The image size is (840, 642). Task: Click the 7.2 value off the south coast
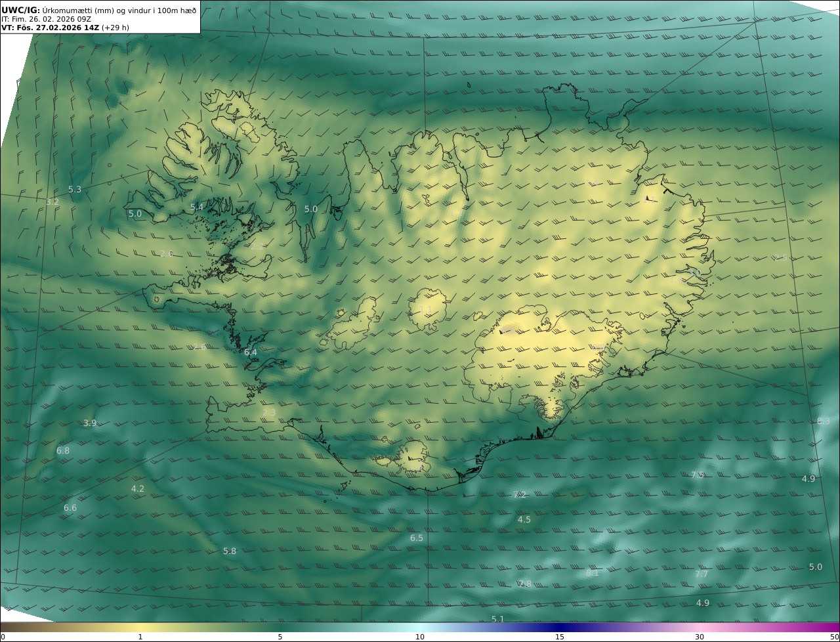click(x=520, y=495)
